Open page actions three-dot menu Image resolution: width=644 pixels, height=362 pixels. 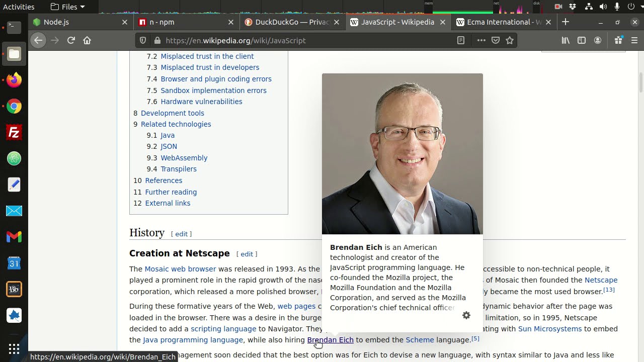tap(481, 41)
